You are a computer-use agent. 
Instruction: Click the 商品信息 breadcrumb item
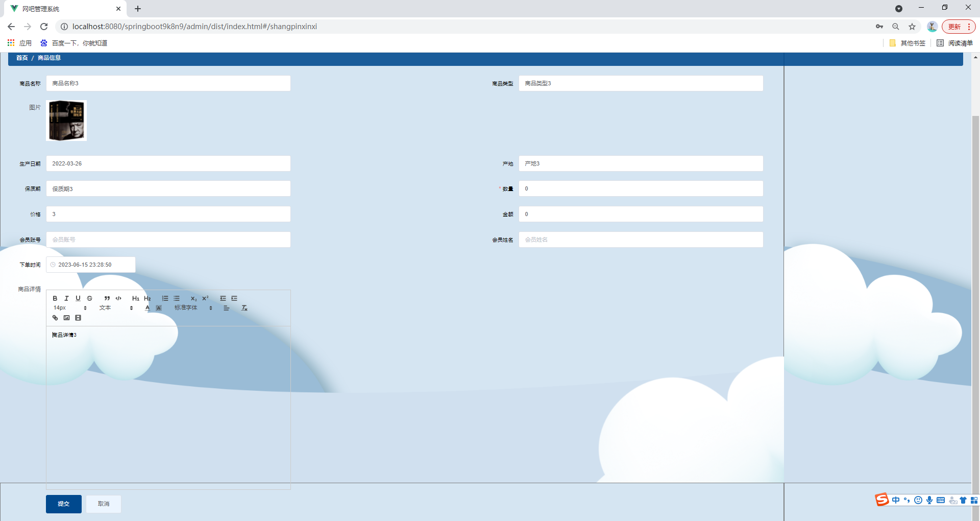tap(49, 58)
